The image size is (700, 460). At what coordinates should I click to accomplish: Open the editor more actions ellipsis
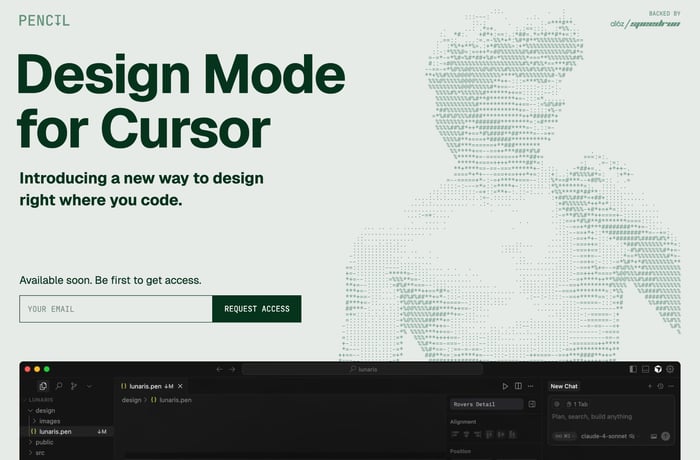coord(531,386)
